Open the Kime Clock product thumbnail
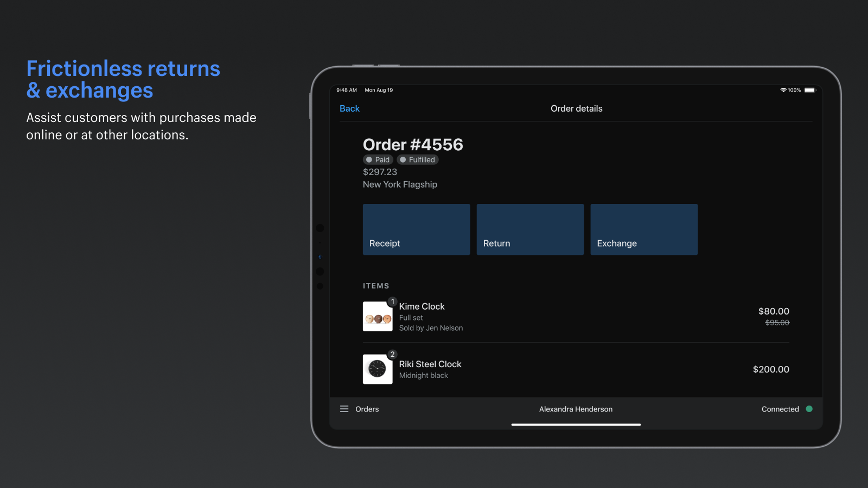 coord(378,316)
